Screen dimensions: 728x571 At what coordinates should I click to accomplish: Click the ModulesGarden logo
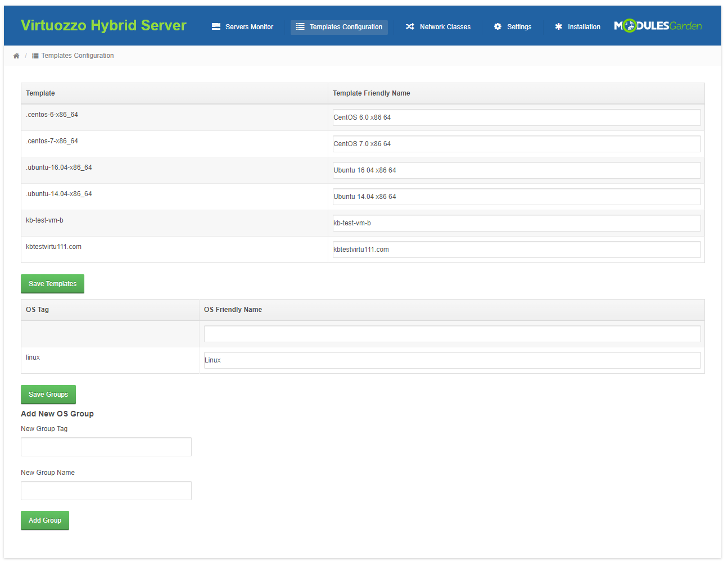coord(658,26)
